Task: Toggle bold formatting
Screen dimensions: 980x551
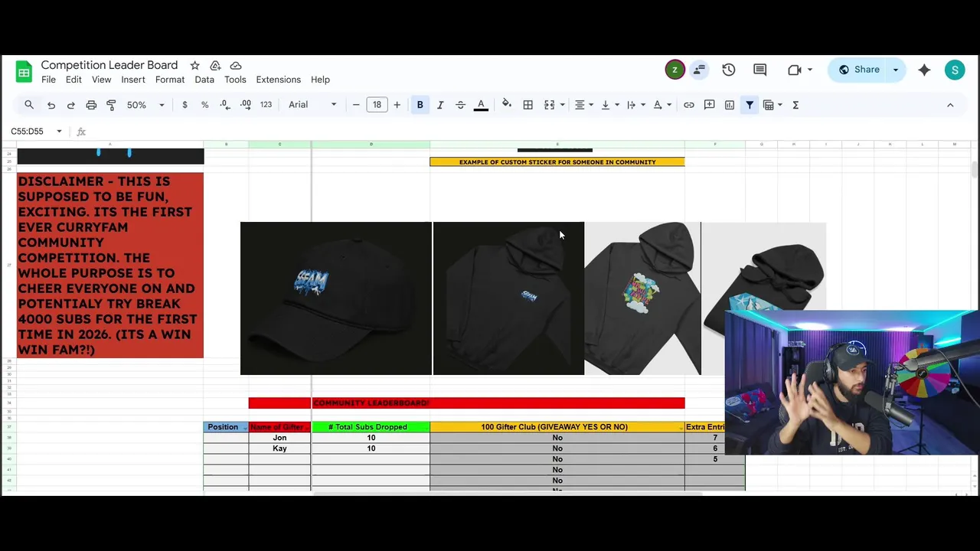Action: pyautogui.click(x=420, y=105)
